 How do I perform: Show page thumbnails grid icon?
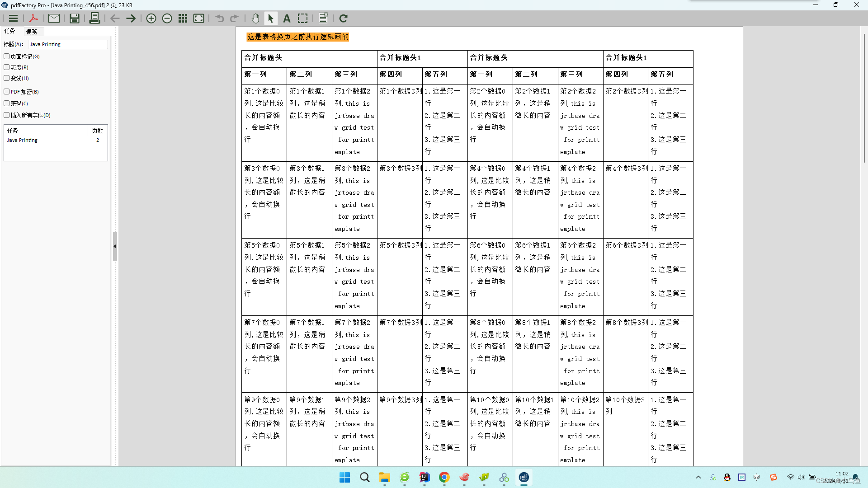pos(183,19)
